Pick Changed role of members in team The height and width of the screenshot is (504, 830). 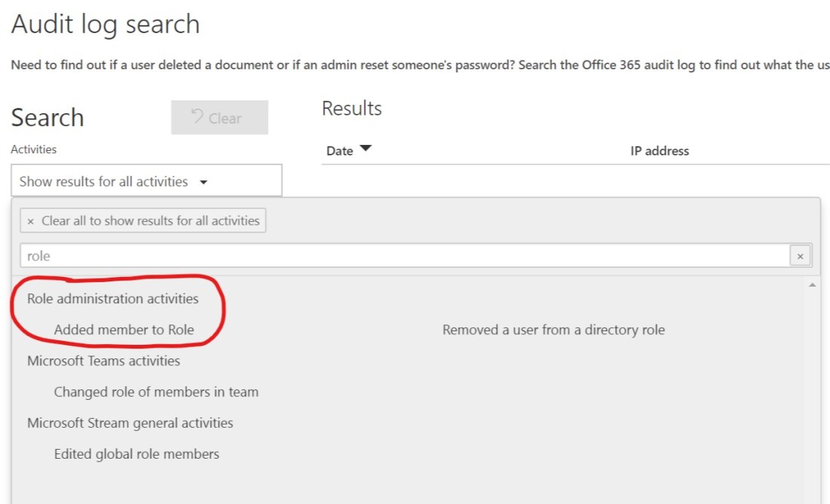pos(156,392)
